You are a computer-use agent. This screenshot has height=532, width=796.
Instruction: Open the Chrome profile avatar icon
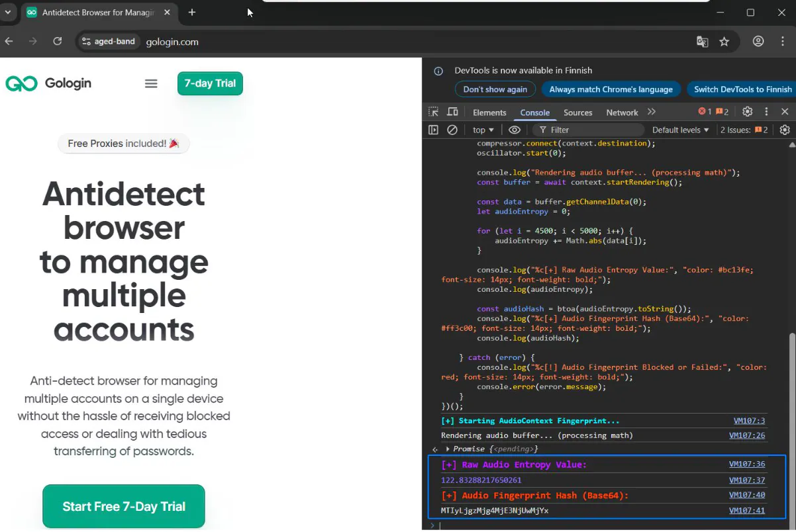tap(758, 41)
